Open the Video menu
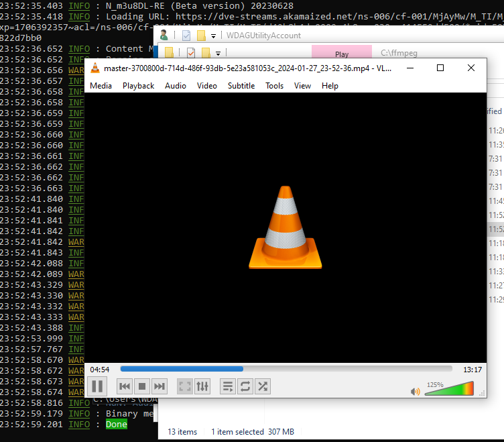Screen dimensions: 504x442 pyautogui.click(x=207, y=86)
